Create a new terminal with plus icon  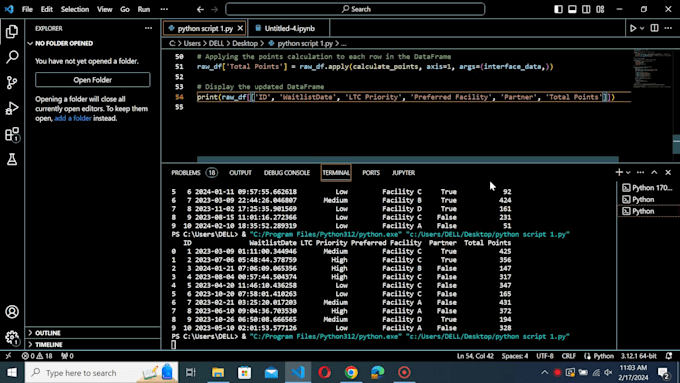(x=619, y=172)
